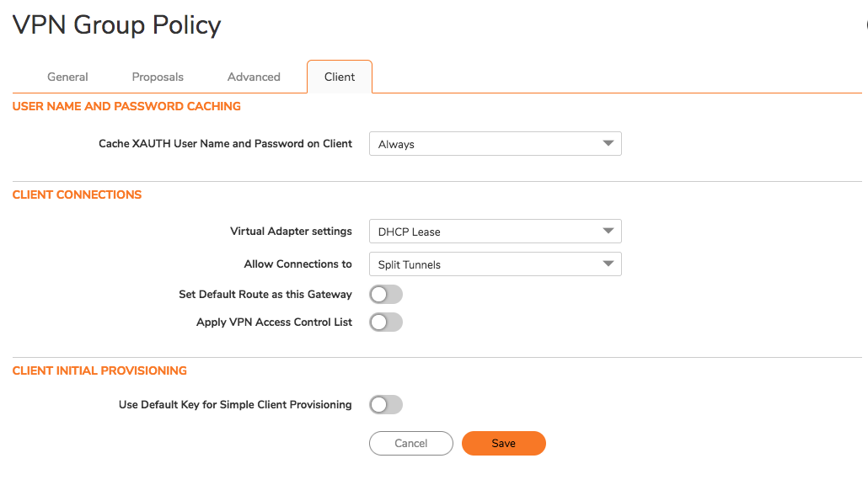
Task: Expand the Split Tunnels dropdown chevron
Action: click(x=608, y=264)
